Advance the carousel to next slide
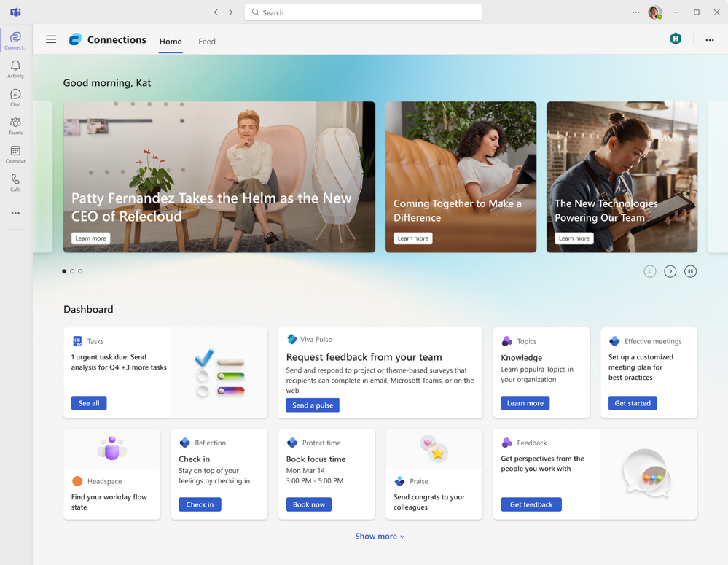 [670, 271]
